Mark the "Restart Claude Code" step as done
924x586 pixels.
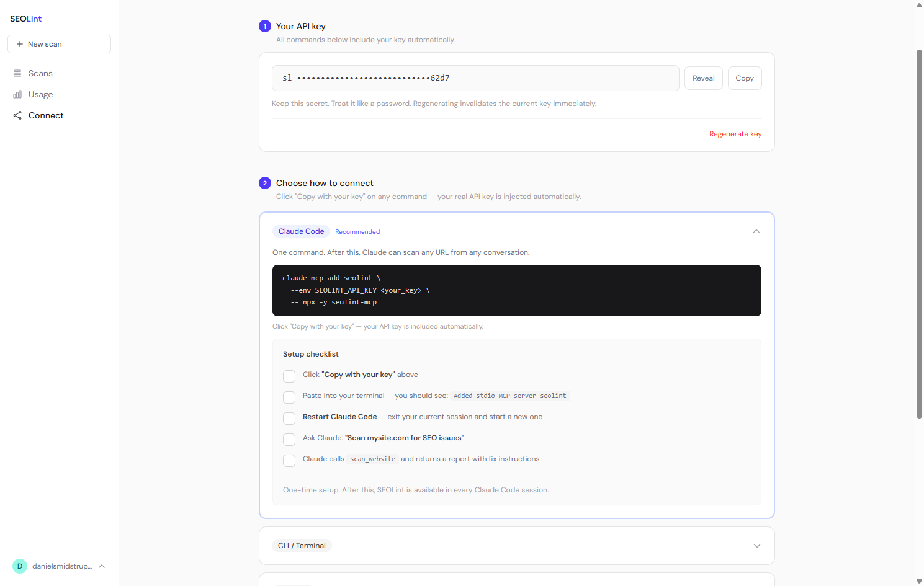(289, 419)
